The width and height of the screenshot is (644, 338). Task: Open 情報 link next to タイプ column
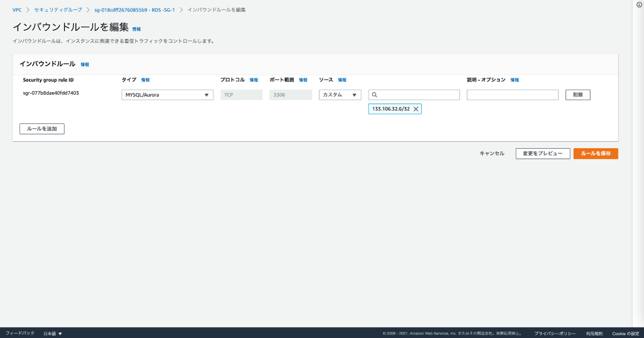pos(145,80)
